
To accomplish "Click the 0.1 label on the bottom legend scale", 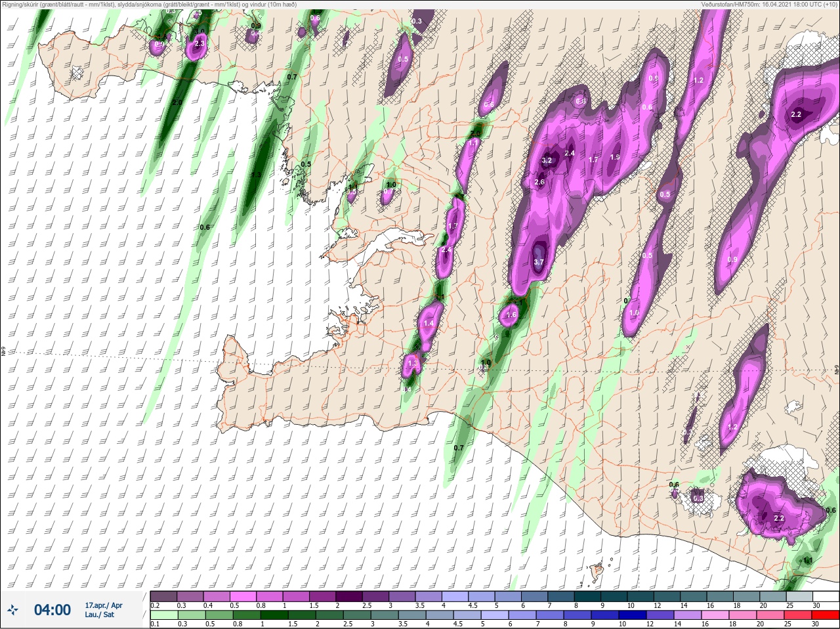I will point(155,624).
